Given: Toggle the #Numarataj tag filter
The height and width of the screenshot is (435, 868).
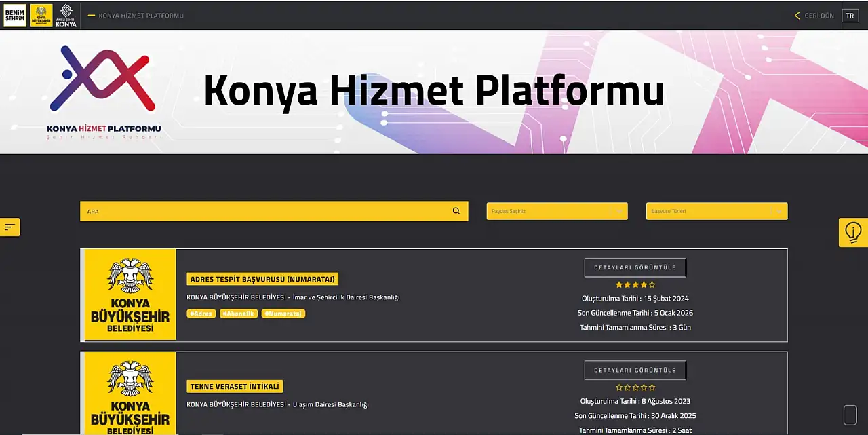Looking at the screenshot, I should pyautogui.click(x=283, y=313).
